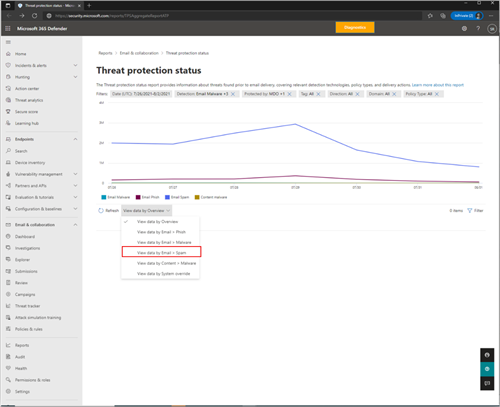Open Threat analytics in sidebar
Image resolution: width=500 pixels, height=407 pixels.
tap(29, 100)
